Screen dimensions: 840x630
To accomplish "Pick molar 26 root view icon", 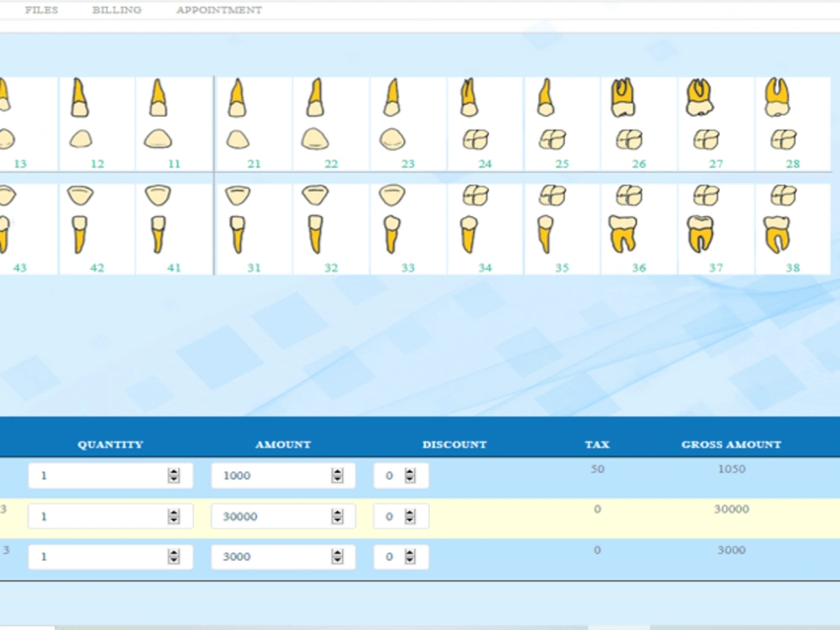I will point(622,98).
